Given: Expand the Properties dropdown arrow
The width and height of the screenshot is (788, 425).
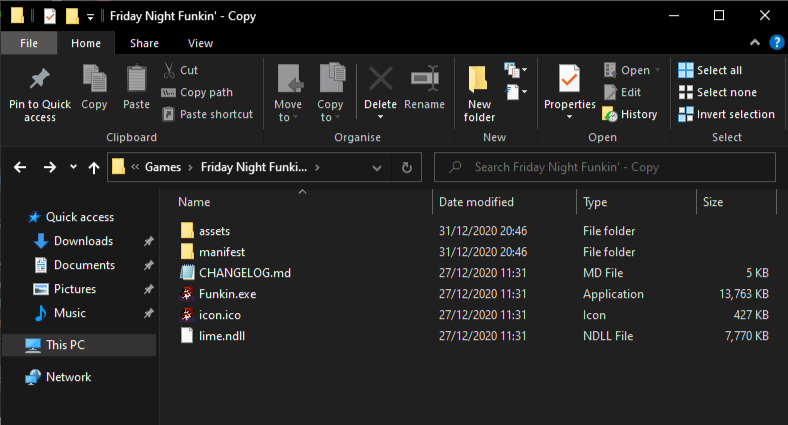Looking at the screenshot, I should tap(569, 117).
